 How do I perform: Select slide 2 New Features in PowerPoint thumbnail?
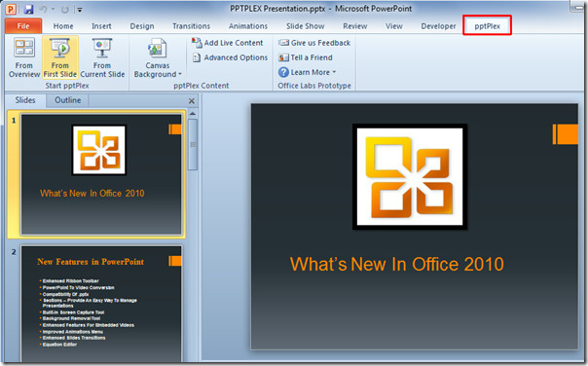point(101,305)
